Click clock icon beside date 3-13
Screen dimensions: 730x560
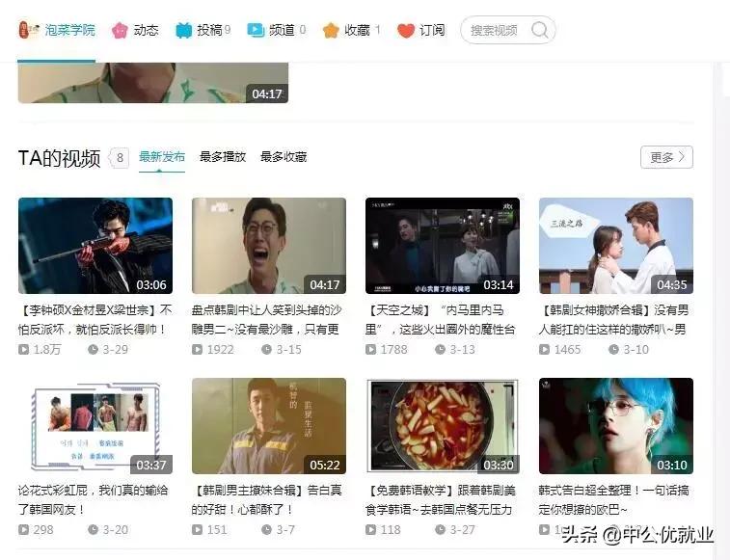(x=441, y=349)
